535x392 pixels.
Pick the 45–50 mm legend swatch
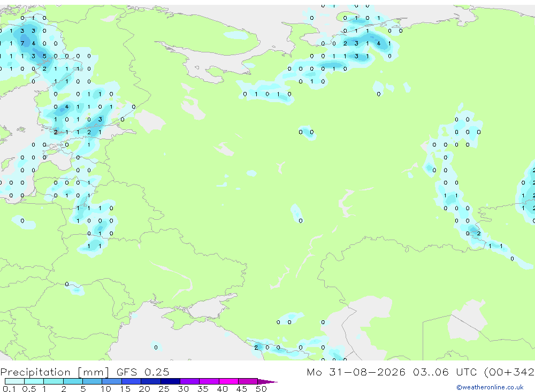pos(248,381)
